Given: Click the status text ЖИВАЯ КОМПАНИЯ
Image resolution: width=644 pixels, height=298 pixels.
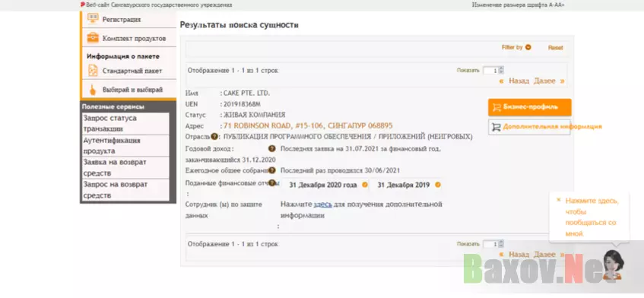Looking at the screenshot, I should tap(254, 115).
